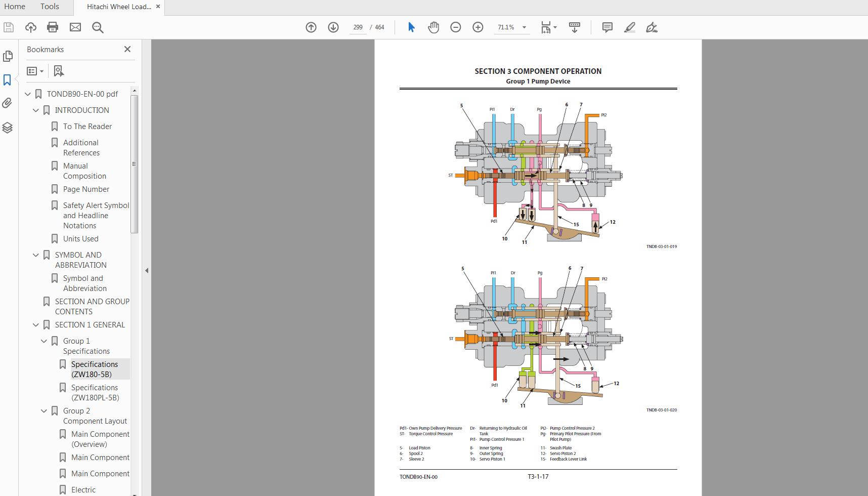Image resolution: width=868 pixels, height=496 pixels.
Task: Open the Units Used bookmark
Action: point(80,238)
